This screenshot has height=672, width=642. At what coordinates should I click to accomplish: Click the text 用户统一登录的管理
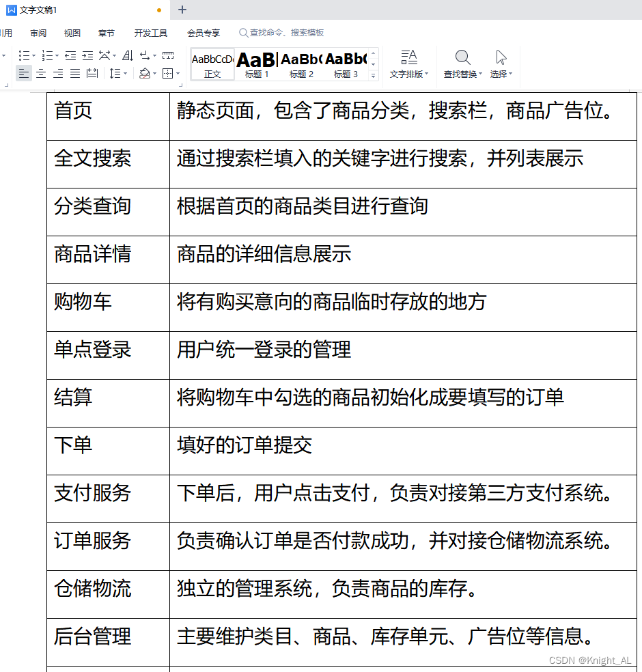pos(264,349)
